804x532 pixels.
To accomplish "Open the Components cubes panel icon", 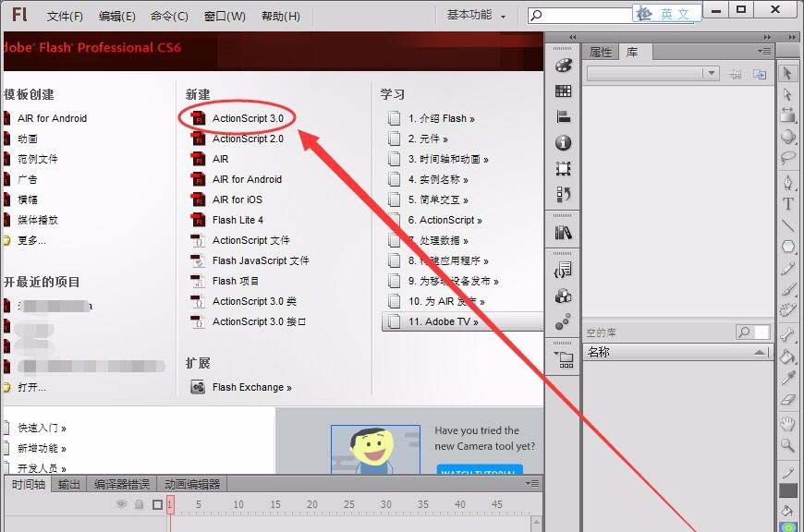I will click(563, 296).
